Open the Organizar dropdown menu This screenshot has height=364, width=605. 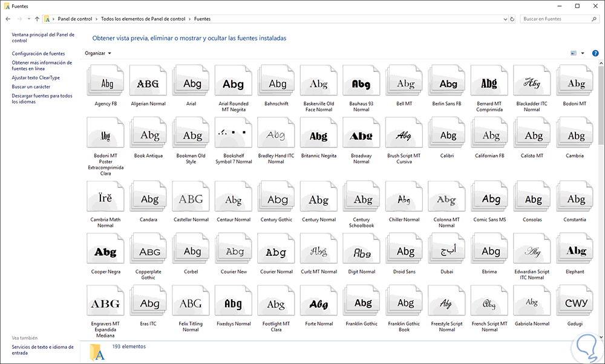pos(98,53)
